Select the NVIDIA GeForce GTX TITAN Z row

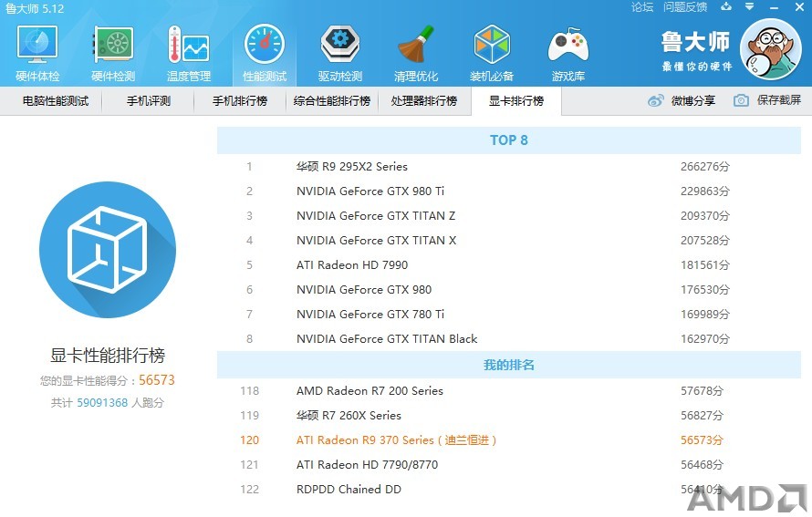509,216
